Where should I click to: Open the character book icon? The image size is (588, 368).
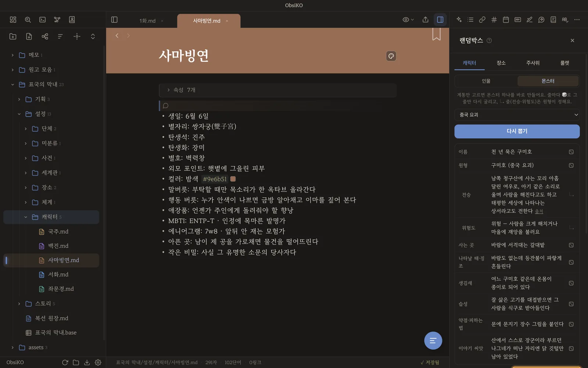(x=72, y=20)
